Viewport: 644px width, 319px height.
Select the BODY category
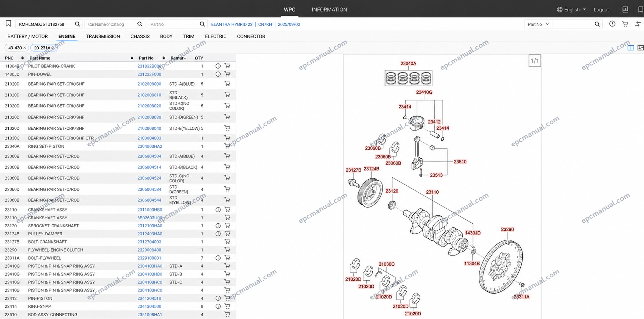tap(166, 36)
